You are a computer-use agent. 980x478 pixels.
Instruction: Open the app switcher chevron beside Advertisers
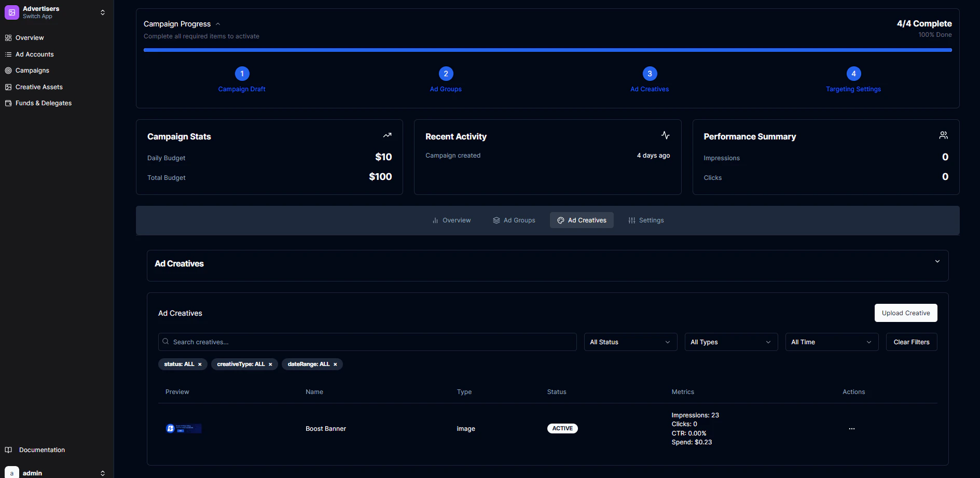point(103,12)
